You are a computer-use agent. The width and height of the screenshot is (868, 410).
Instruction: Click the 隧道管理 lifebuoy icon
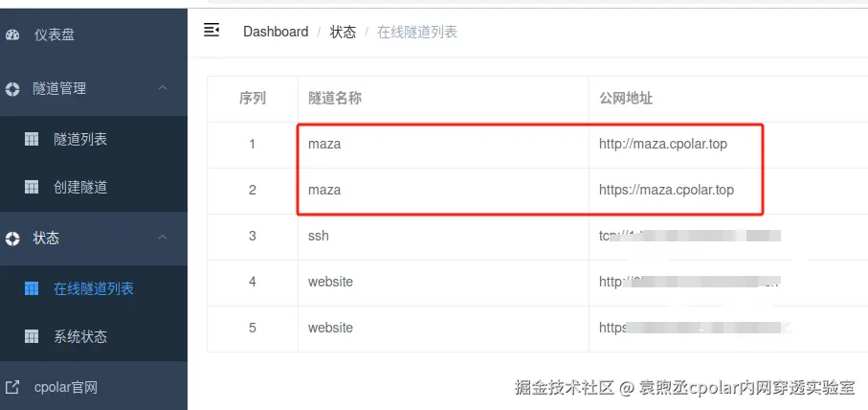[12, 89]
